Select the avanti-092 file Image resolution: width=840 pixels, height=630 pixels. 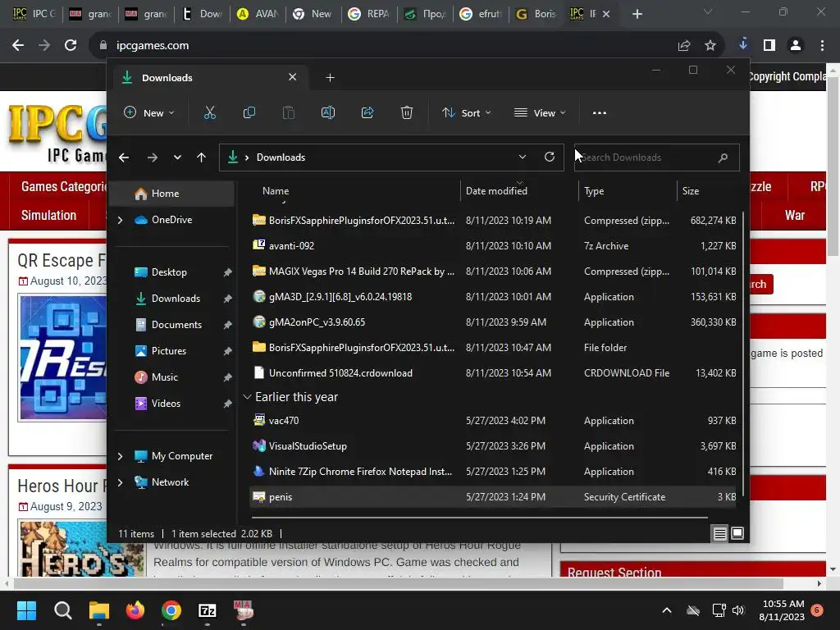(493, 246)
